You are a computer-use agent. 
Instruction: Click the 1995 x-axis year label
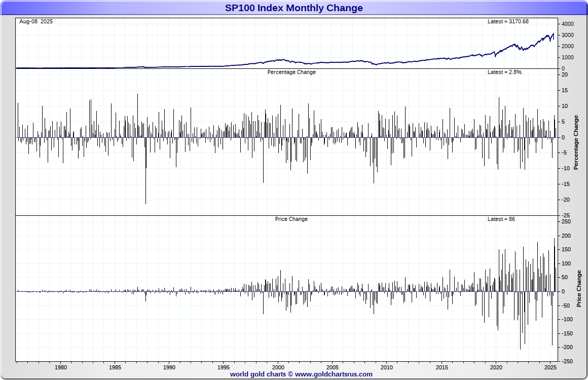click(224, 367)
